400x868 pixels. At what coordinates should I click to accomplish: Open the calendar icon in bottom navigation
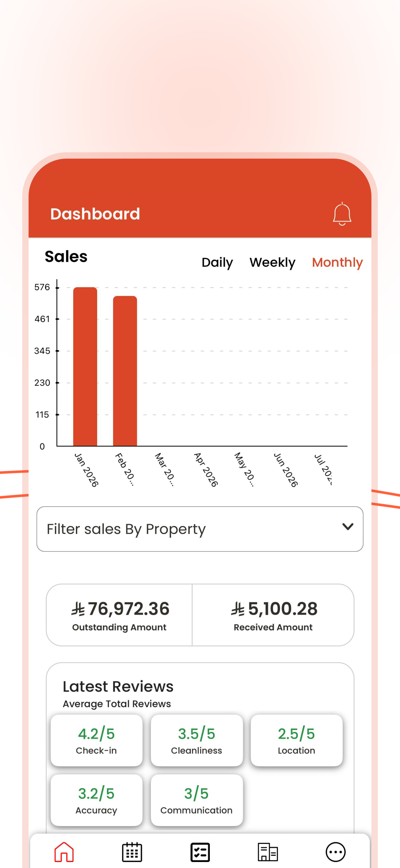pyautogui.click(x=132, y=852)
